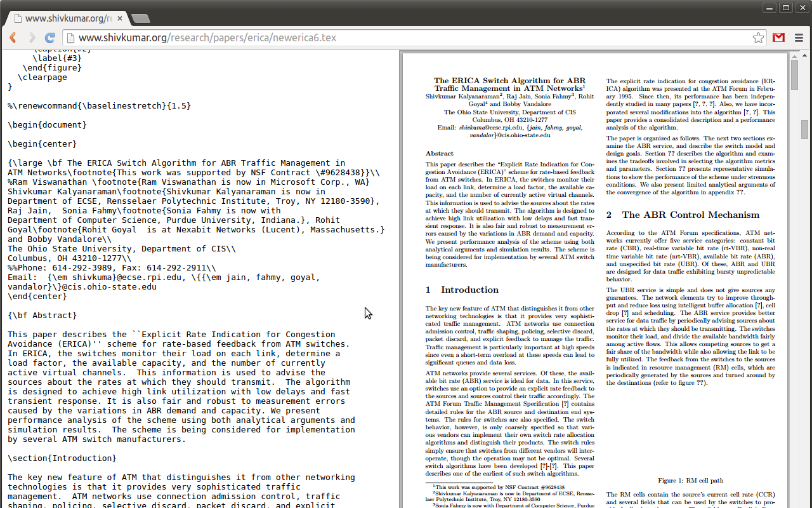Click the main page scrollbar thumb at the right edge

[x=805, y=129]
